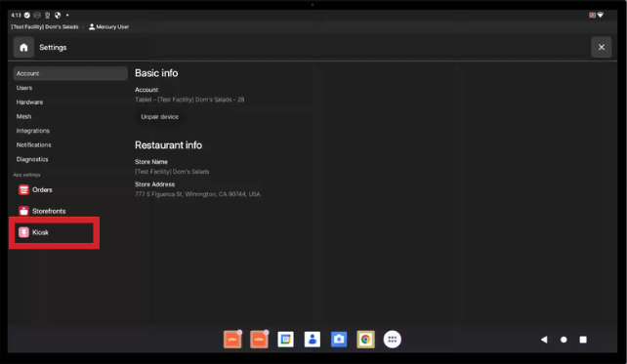Click the Mercury User profile icon
627x364 pixels.
(92, 26)
